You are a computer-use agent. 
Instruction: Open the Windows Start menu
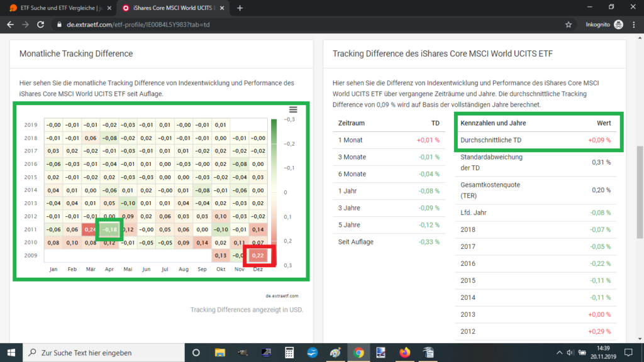tap(11, 353)
